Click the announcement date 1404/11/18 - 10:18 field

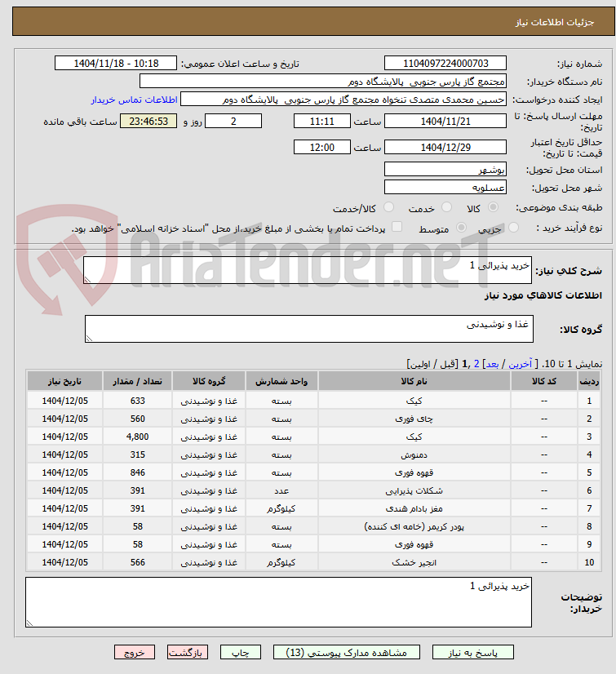[116, 63]
